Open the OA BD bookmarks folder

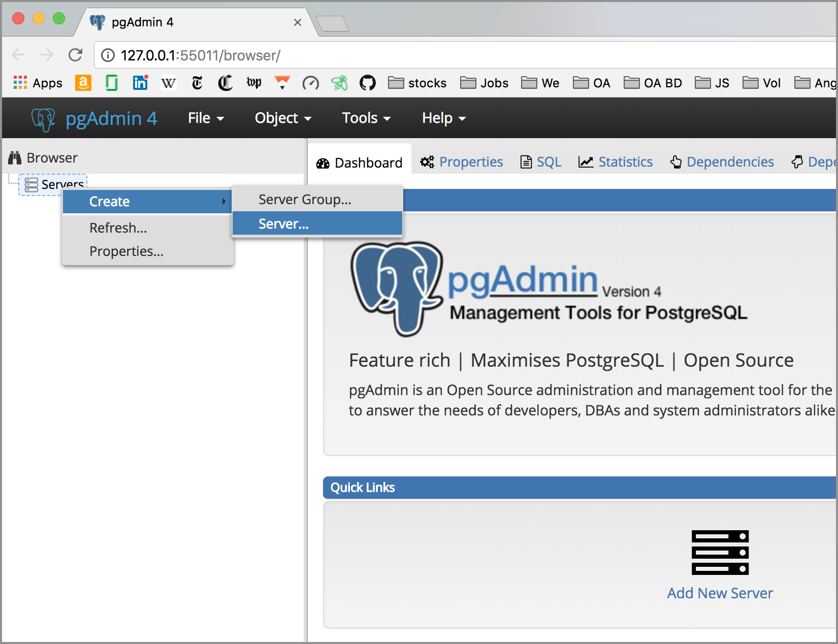point(653,83)
